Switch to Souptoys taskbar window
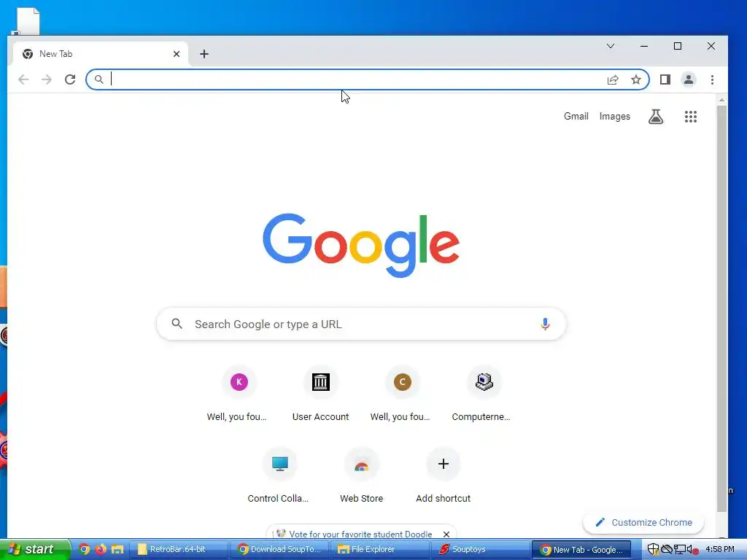The width and height of the screenshot is (747, 560). click(x=481, y=550)
